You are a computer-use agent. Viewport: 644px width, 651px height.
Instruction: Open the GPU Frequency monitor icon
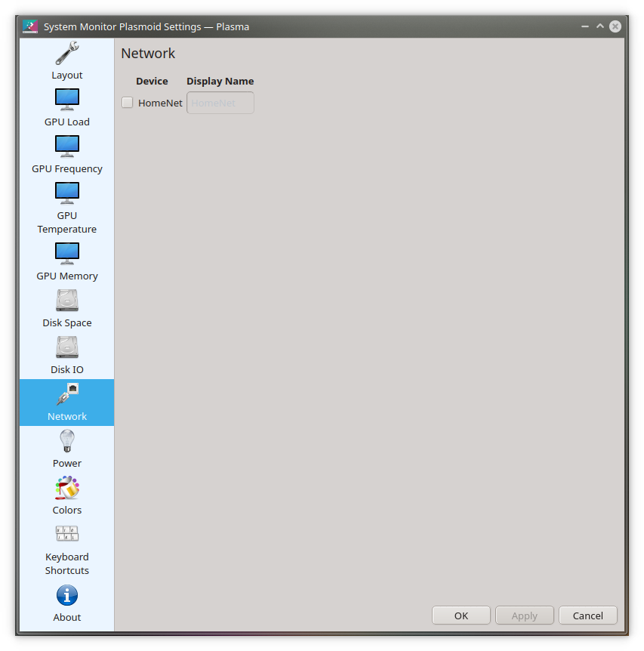66,147
